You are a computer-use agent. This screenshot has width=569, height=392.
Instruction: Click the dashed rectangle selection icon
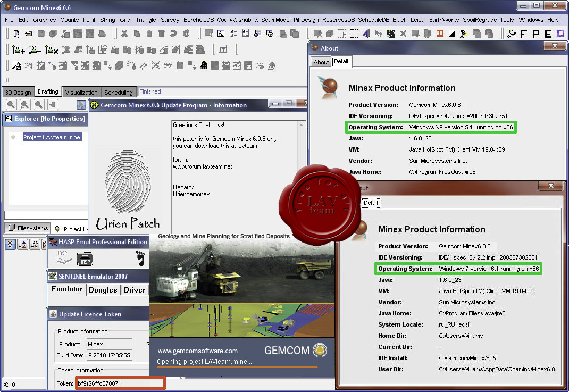[354, 34]
